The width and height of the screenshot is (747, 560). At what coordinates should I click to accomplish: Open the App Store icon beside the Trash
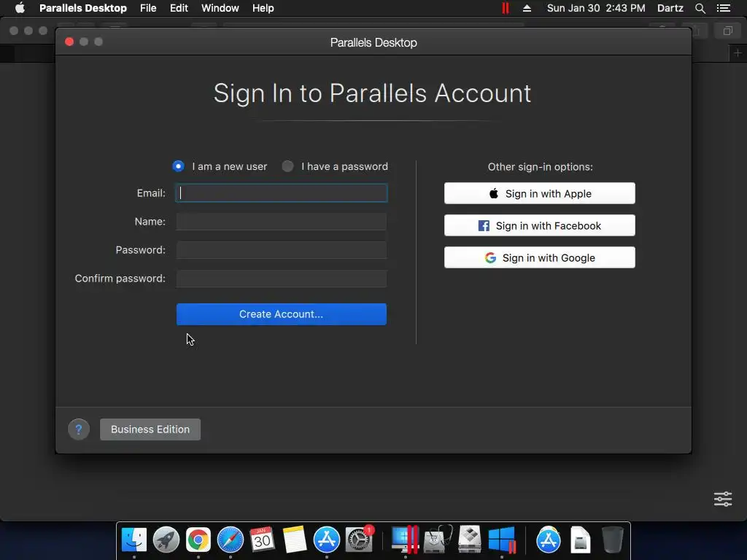549,540
